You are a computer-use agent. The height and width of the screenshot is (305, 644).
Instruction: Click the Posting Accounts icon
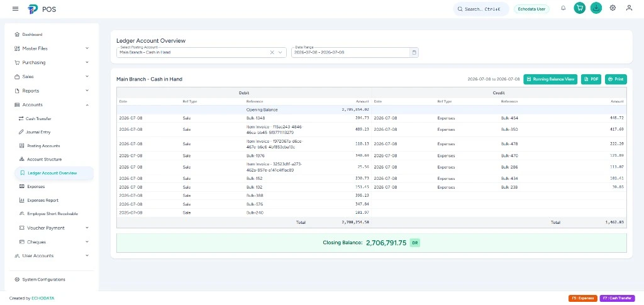click(x=22, y=146)
